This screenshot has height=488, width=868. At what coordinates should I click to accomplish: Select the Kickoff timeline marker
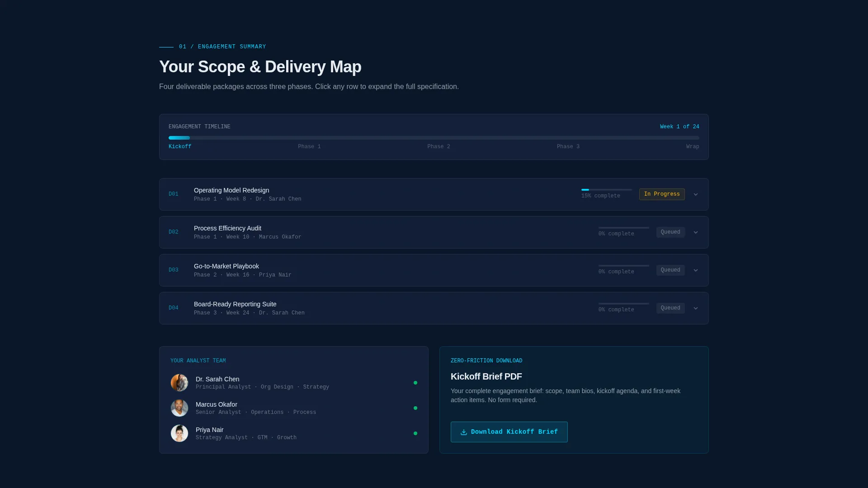[180, 147]
